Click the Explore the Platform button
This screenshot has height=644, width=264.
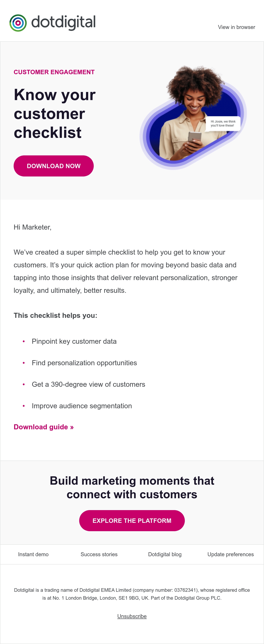point(132,521)
